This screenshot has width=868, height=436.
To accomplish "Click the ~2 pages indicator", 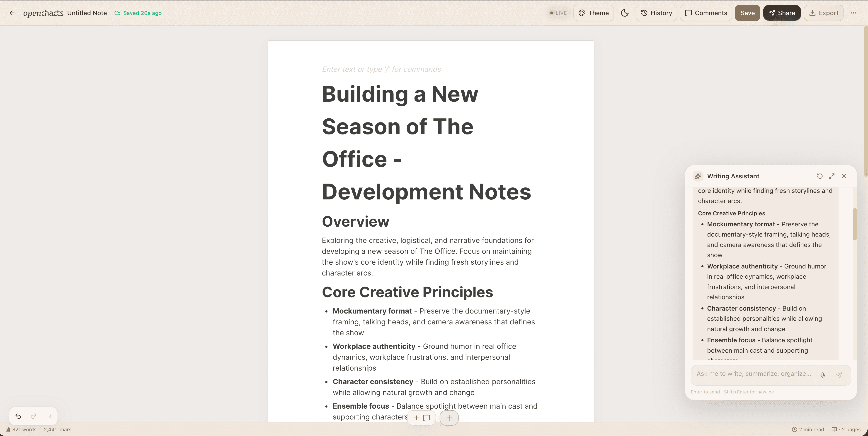I will click(846, 429).
